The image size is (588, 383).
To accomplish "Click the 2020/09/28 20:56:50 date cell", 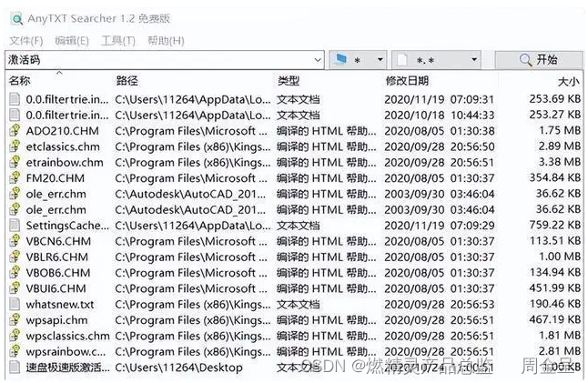I will [439, 146].
